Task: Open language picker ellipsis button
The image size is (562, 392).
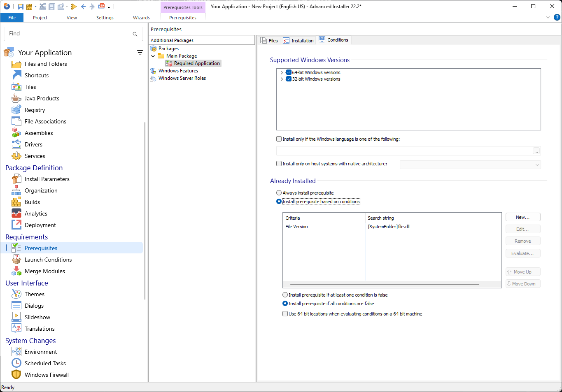Action: coord(536,151)
